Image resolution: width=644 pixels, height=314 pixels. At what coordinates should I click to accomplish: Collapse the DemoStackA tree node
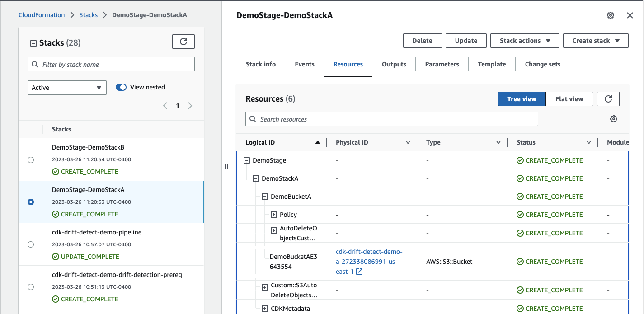(256, 178)
